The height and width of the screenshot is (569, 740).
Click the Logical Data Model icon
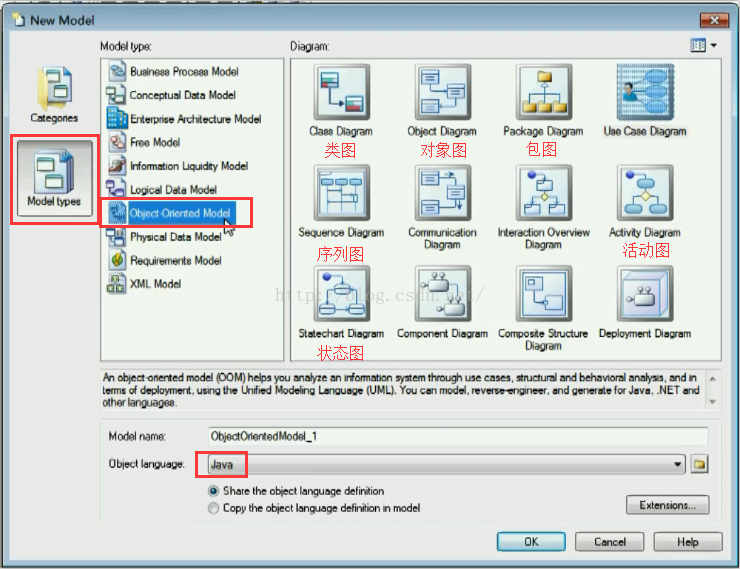pos(116,189)
